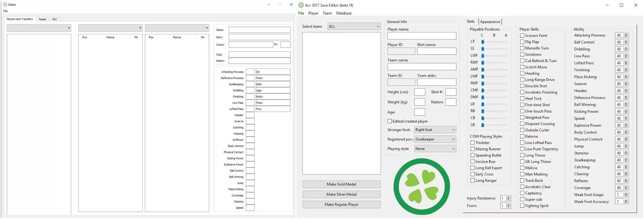This screenshot has height=219, width=644.
Task: Open the Player menu
Action: [x=313, y=13]
